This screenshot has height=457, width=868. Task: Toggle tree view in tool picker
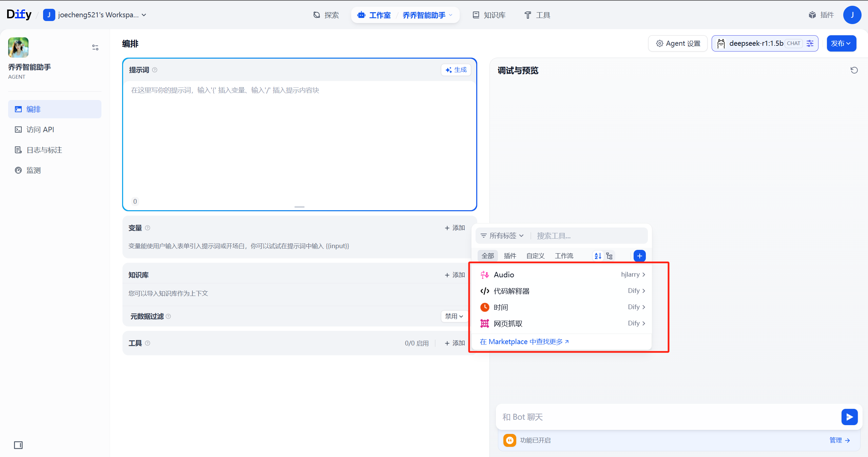click(x=610, y=256)
